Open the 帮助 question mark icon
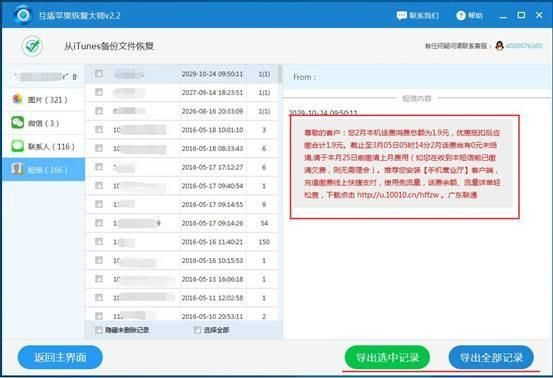This screenshot has width=553, height=378. click(461, 16)
